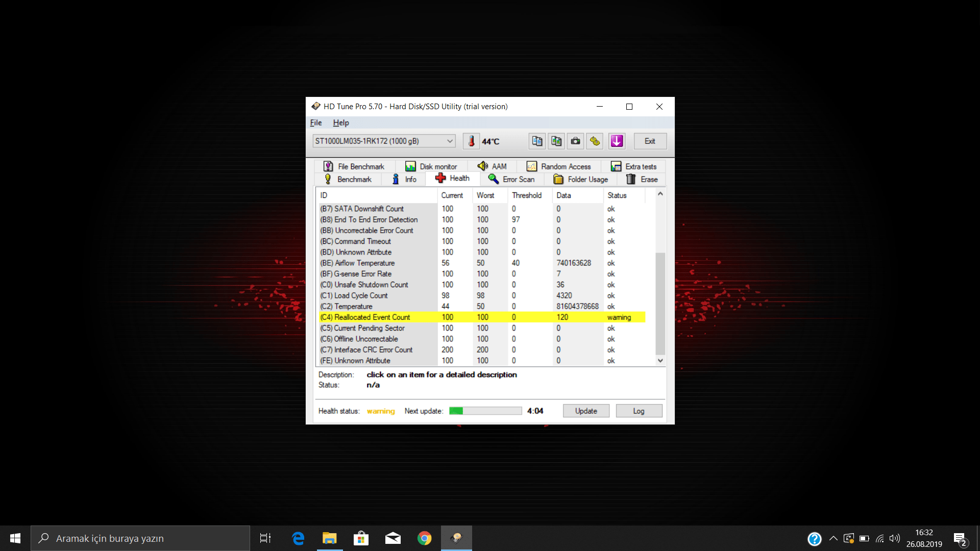Screen dimensions: 980x551
Task: Open the Help menu
Action: 340,122
